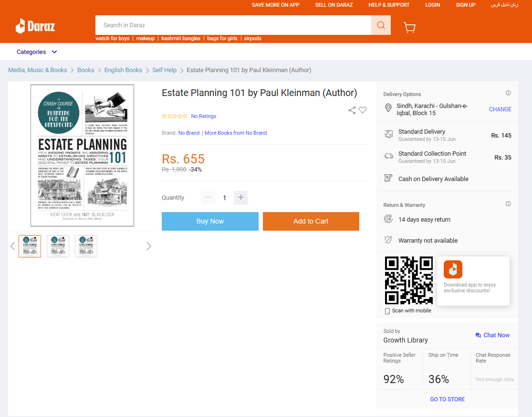Select the second book thumbnail
Image resolution: width=532 pixels, height=417 pixels.
[x=58, y=246]
